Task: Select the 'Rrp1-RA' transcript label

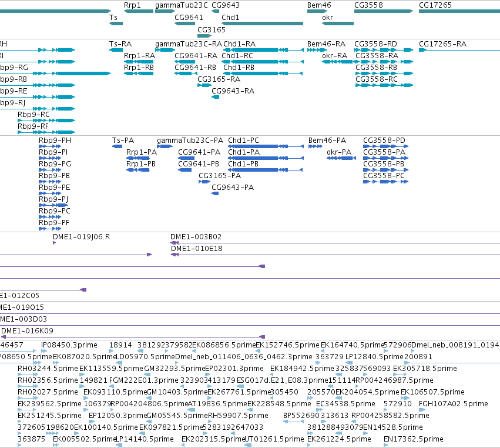Action: coord(139,56)
